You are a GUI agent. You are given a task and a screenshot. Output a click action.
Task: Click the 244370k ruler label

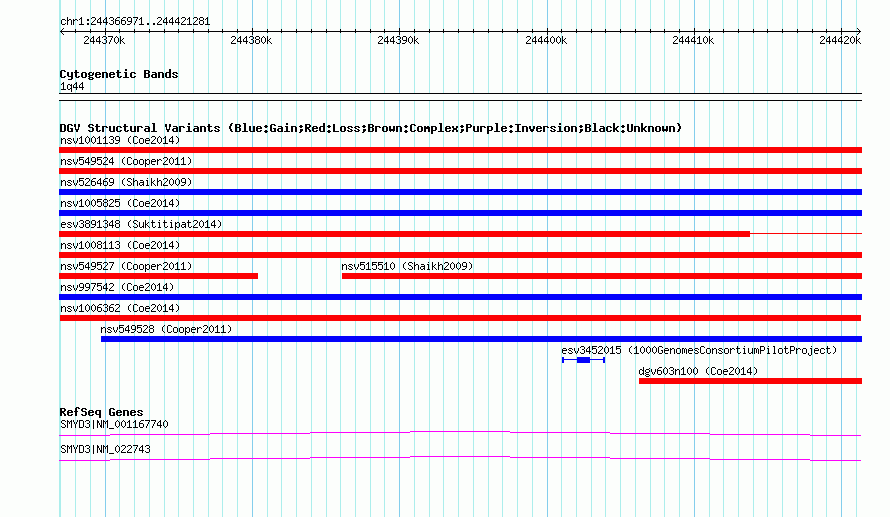click(x=104, y=40)
